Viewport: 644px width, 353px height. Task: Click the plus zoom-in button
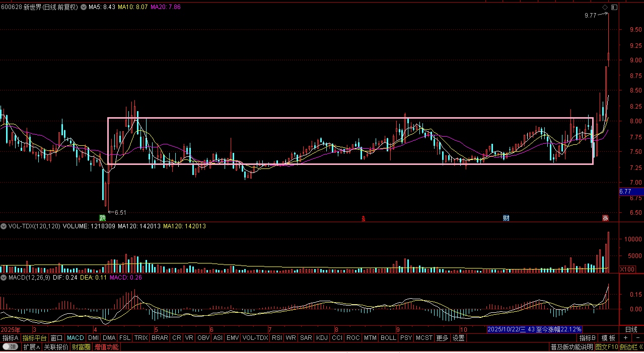coord(625,338)
